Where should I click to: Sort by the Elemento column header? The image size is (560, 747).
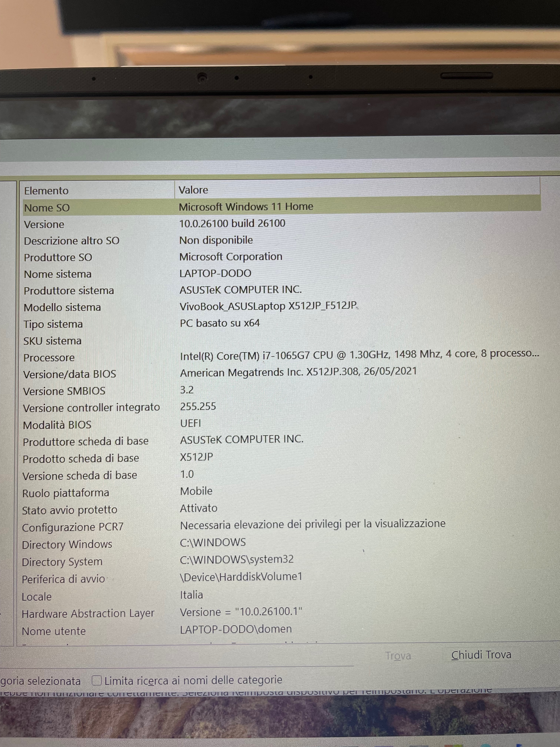click(x=46, y=191)
